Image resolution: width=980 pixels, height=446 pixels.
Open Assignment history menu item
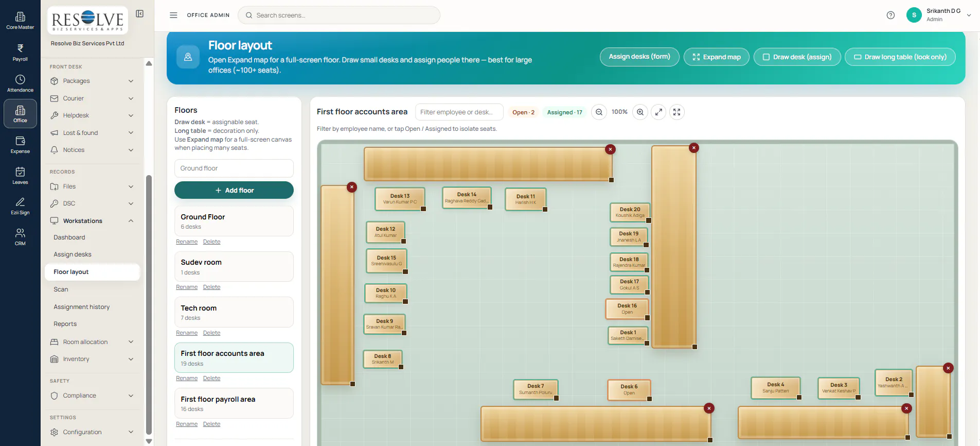[82, 307]
